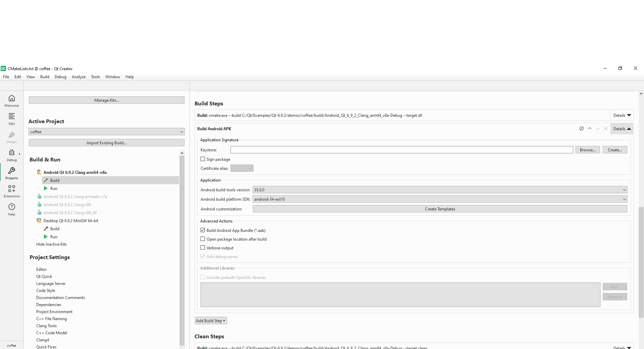Viewport: 644px width, 349px height.
Task: Click scroll-up arrow of build settings pane
Action: 641,94
